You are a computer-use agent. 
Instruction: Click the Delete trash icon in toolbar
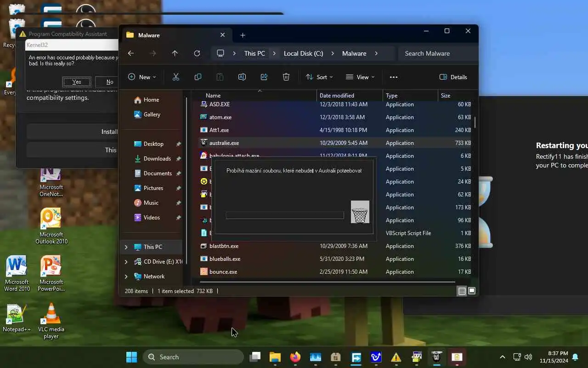point(286,77)
